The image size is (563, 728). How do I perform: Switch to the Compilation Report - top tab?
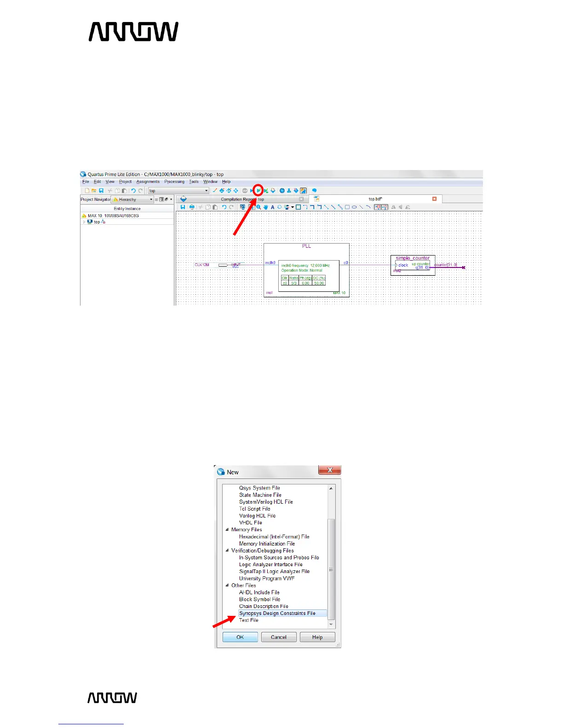[x=242, y=199]
